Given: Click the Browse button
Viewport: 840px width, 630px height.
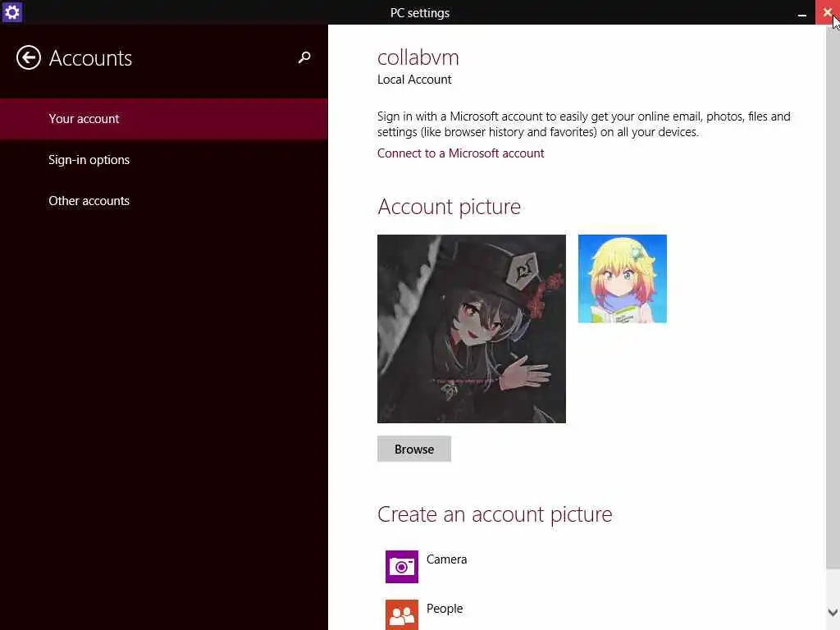Looking at the screenshot, I should [x=414, y=449].
